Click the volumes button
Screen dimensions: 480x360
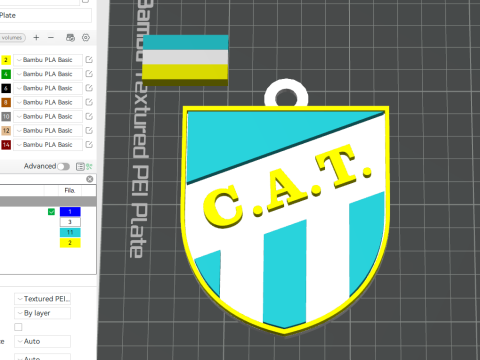tap(12, 38)
